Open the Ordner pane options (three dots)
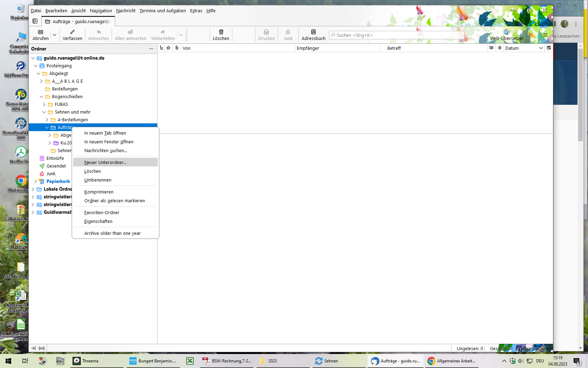588x368 pixels. (x=151, y=49)
